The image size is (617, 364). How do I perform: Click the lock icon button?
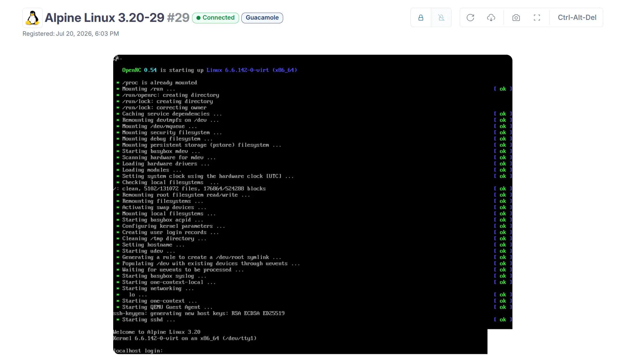point(421,18)
